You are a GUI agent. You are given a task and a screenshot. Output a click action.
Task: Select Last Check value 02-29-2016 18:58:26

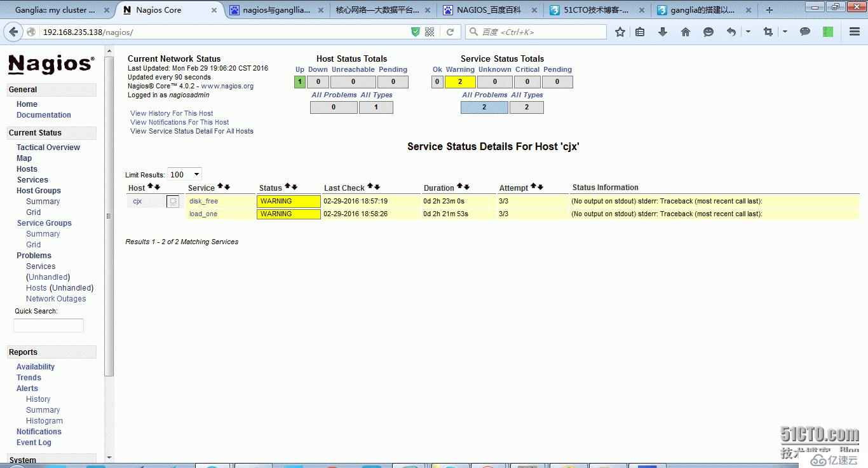tap(356, 214)
